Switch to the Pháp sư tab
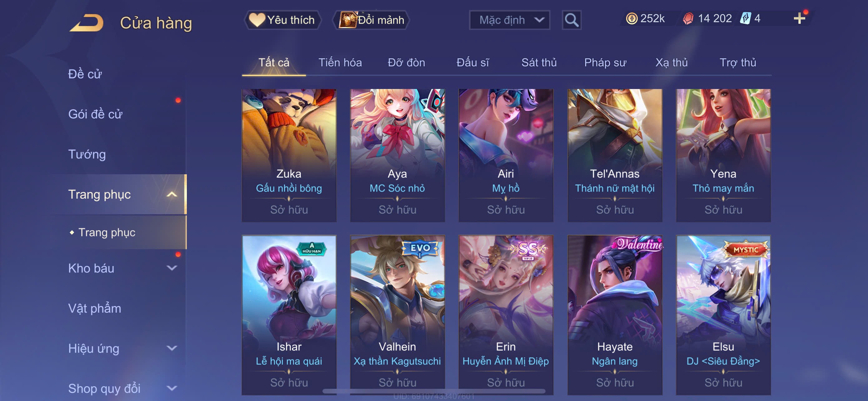 pyautogui.click(x=605, y=63)
